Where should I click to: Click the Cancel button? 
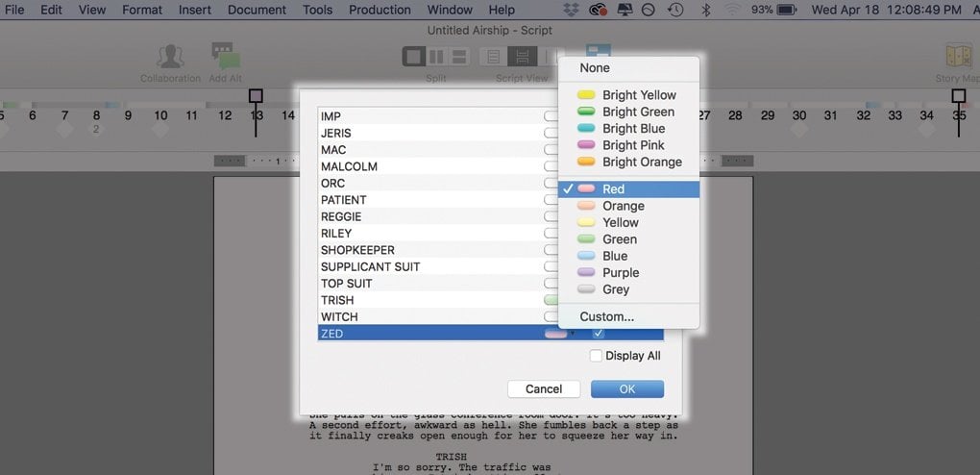544,389
